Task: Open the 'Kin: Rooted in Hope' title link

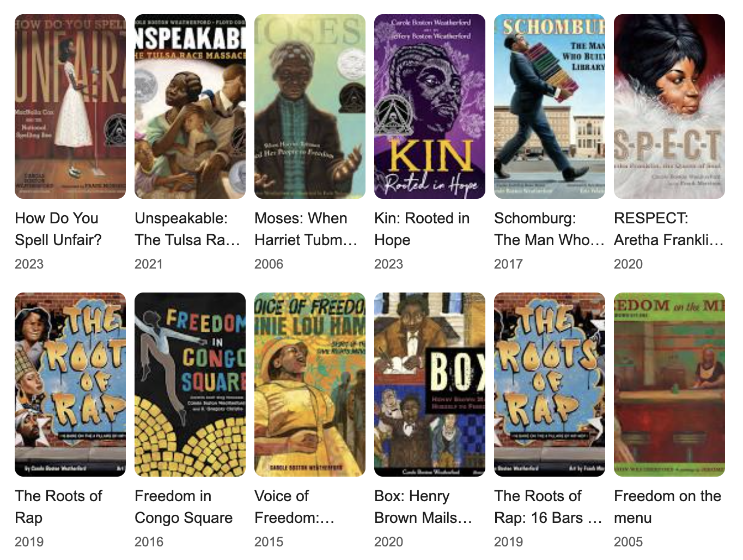Action: (422, 229)
